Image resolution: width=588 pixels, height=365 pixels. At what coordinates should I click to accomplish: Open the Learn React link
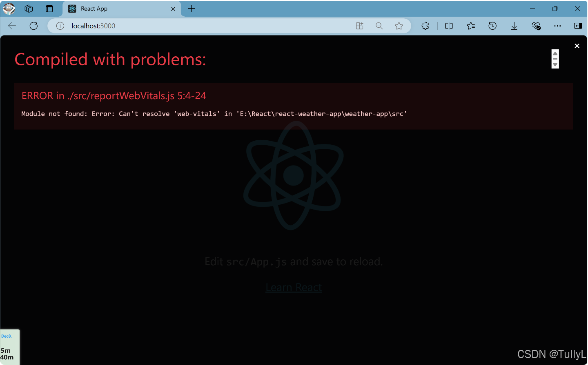pyautogui.click(x=294, y=288)
